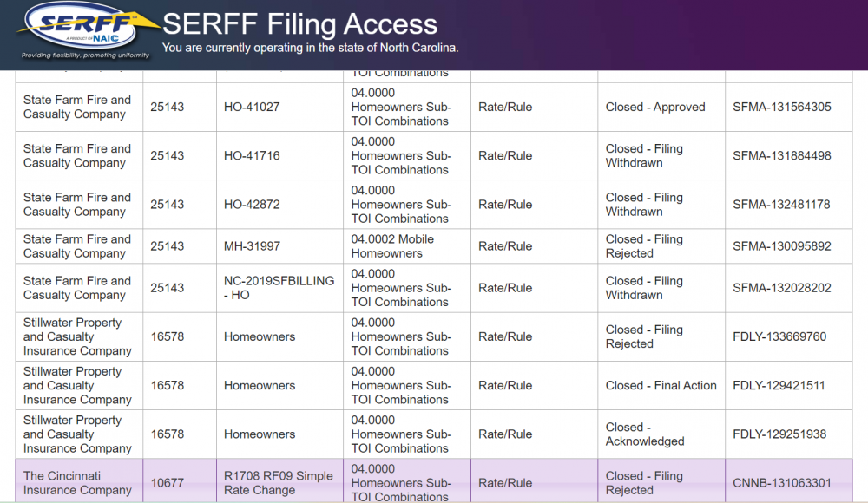Image resolution: width=868 pixels, height=503 pixels.
Task: Click tracking number SFMA-130095892
Action: click(x=781, y=246)
